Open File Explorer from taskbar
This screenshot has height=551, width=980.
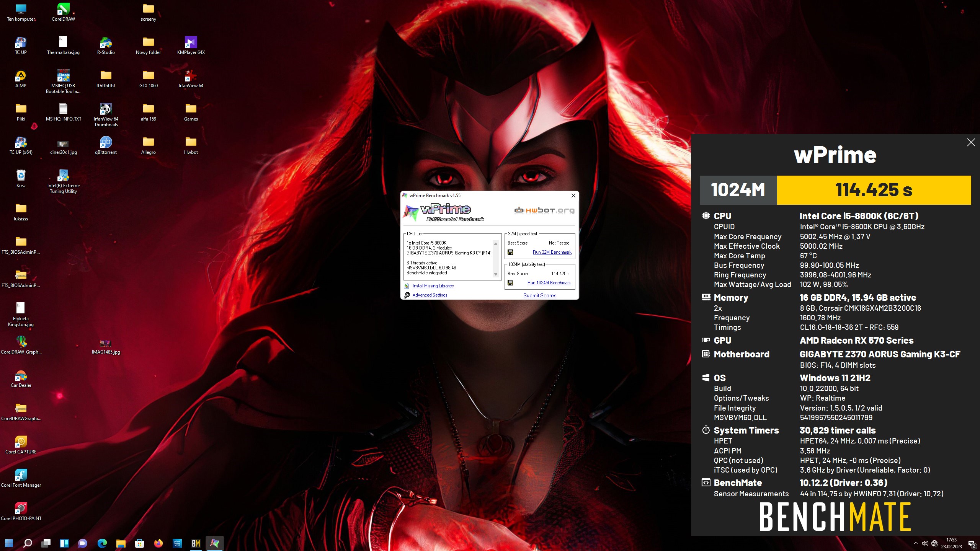121,543
